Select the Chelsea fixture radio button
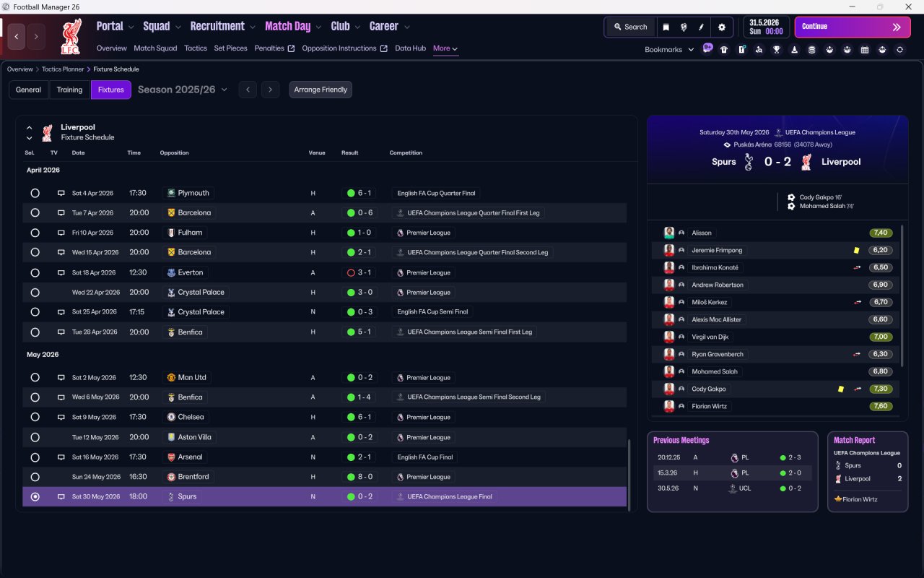The height and width of the screenshot is (578, 924). tap(35, 417)
